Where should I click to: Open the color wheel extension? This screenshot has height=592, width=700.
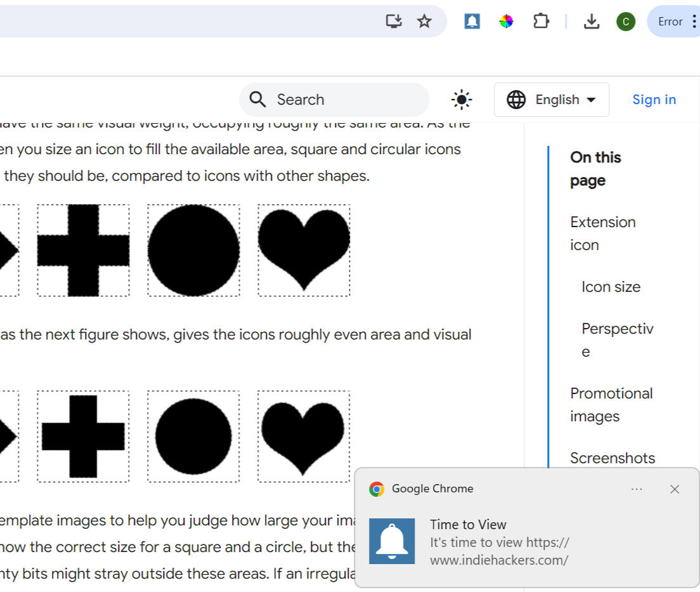point(506,22)
